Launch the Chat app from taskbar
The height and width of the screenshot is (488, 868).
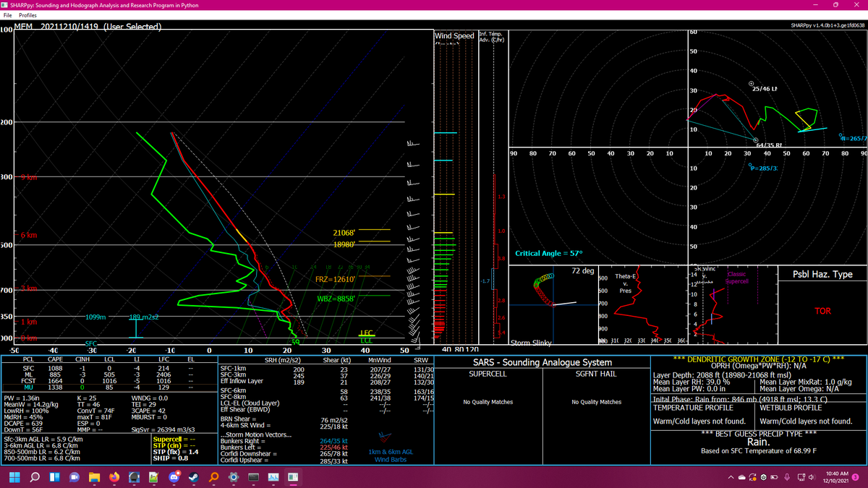click(x=74, y=477)
